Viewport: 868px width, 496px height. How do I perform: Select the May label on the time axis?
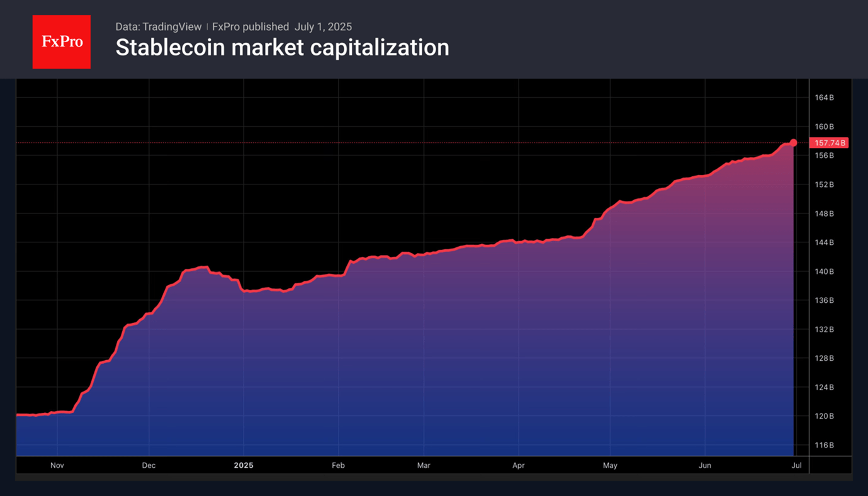point(610,466)
